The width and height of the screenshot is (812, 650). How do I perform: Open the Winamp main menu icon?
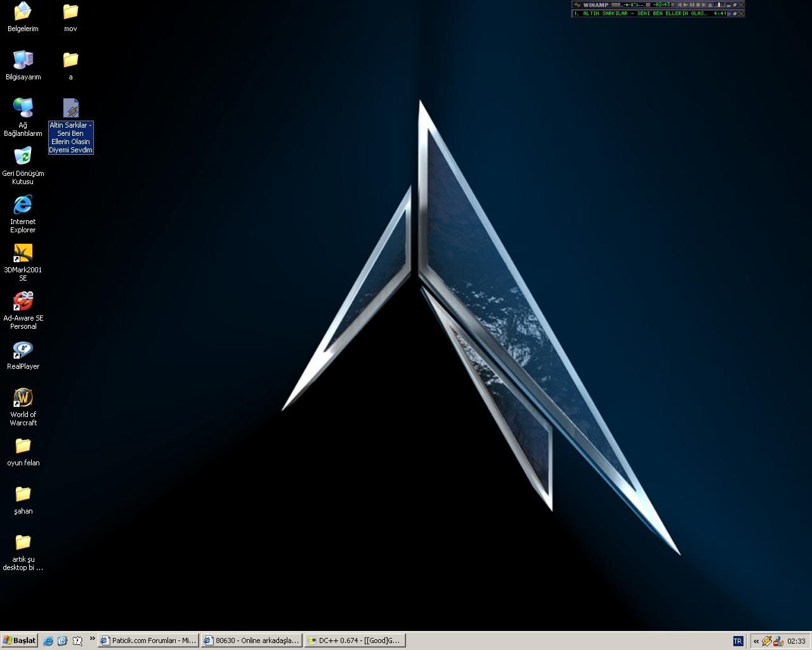577,4
